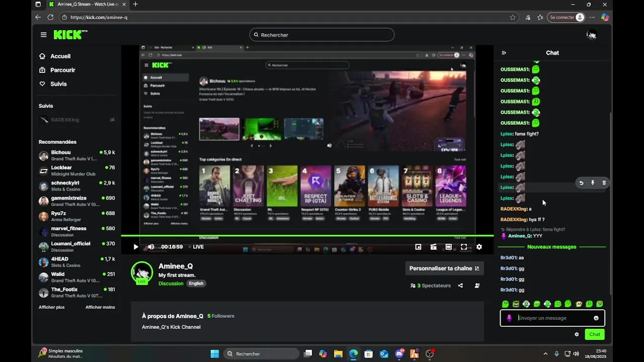This screenshot has height=362, width=644.
Task: Bookmark page with star icon
Action: click(513, 17)
